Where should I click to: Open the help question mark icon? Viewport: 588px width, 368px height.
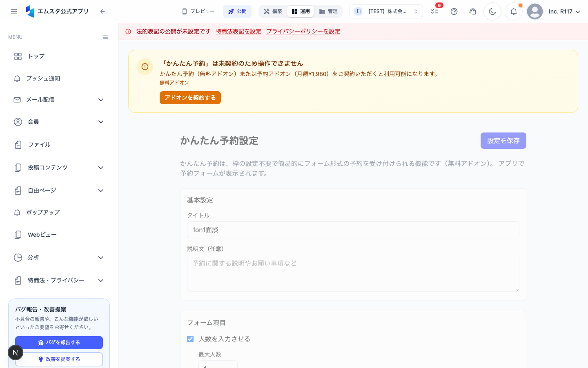point(454,11)
